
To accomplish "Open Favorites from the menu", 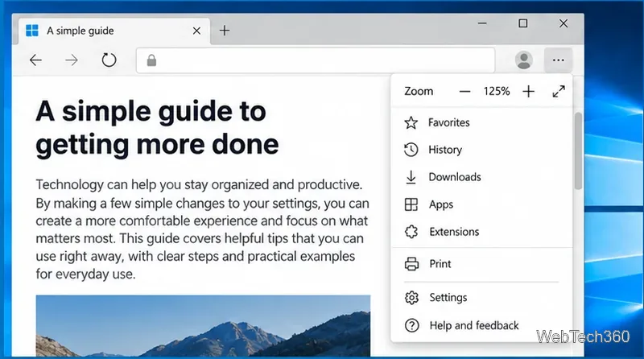I will click(x=481, y=122).
